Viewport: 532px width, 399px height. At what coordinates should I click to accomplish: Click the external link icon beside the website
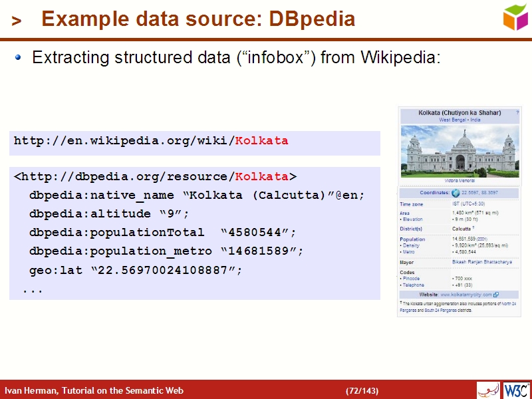pos(496,294)
